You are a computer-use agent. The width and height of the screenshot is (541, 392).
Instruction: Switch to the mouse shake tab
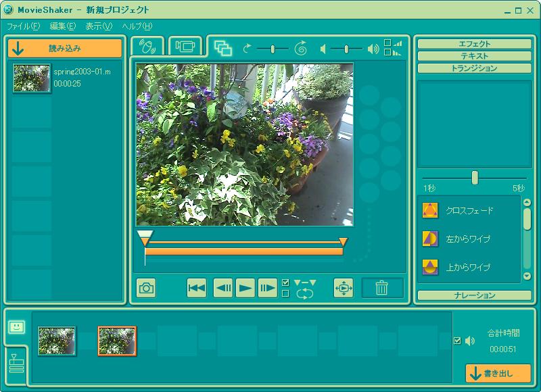click(147, 46)
